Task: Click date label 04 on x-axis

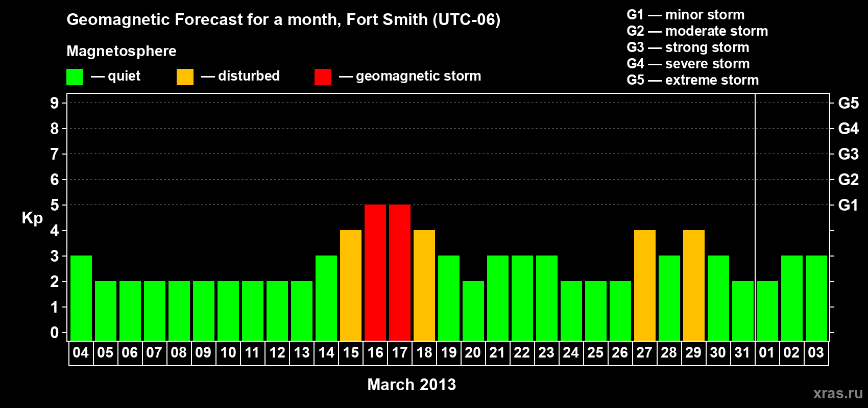Action: pyautogui.click(x=81, y=352)
